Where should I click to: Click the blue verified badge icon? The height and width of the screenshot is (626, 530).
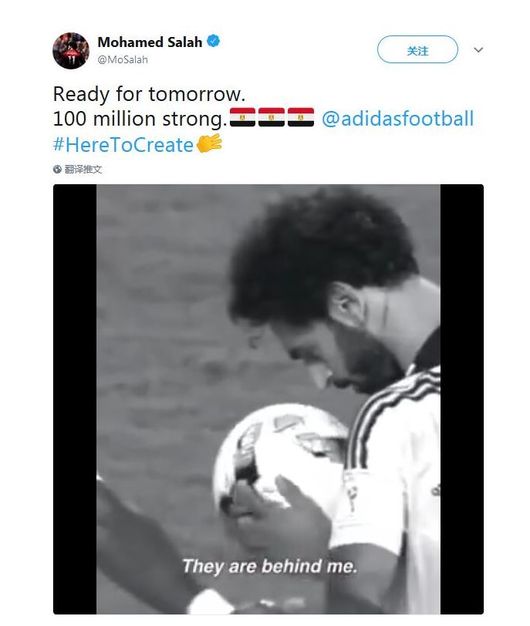[x=214, y=41]
